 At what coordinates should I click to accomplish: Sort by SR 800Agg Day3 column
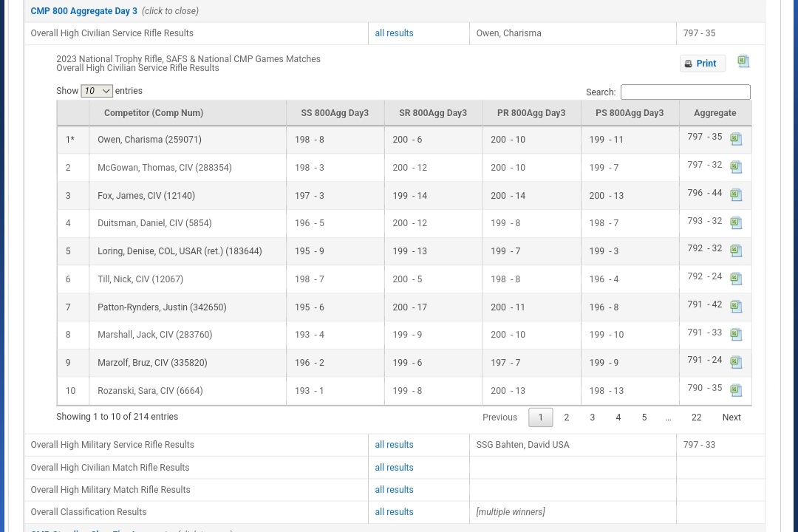[x=433, y=113]
